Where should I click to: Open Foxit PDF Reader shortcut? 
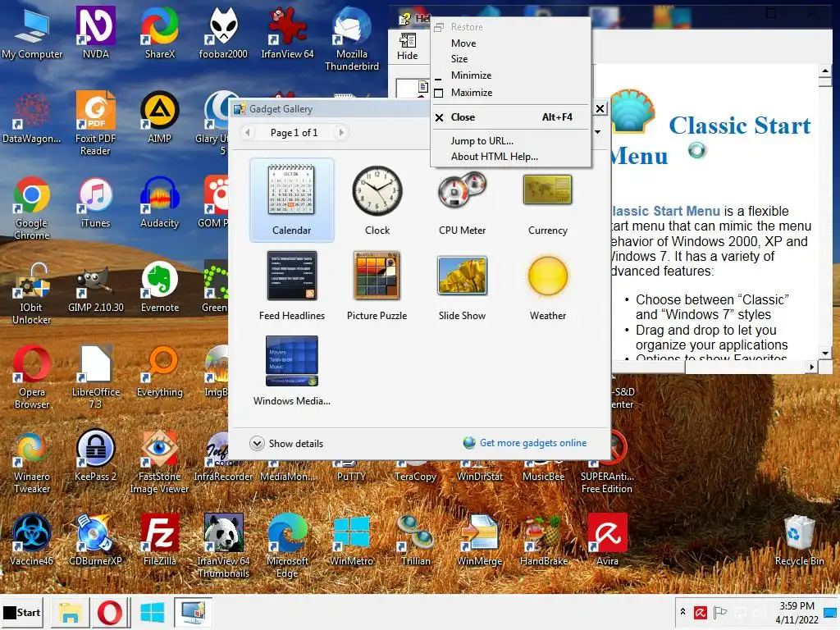pos(95,123)
